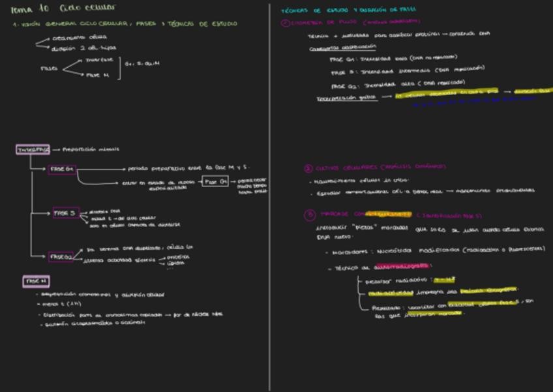Click the 'Fase G1: Intensidad baja' line
The width and height of the screenshot is (553, 392).
(393, 58)
